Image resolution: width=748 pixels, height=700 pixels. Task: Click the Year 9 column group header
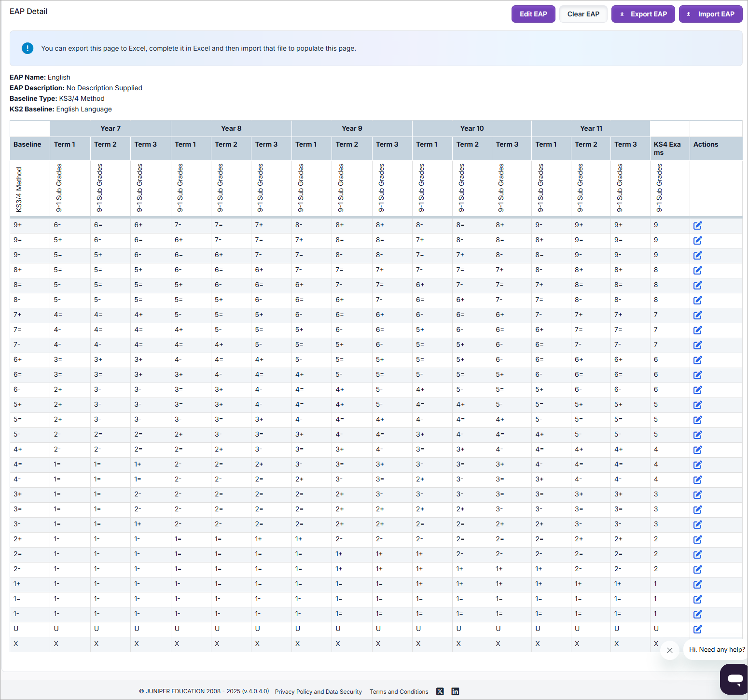pyautogui.click(x=352, y=128)
